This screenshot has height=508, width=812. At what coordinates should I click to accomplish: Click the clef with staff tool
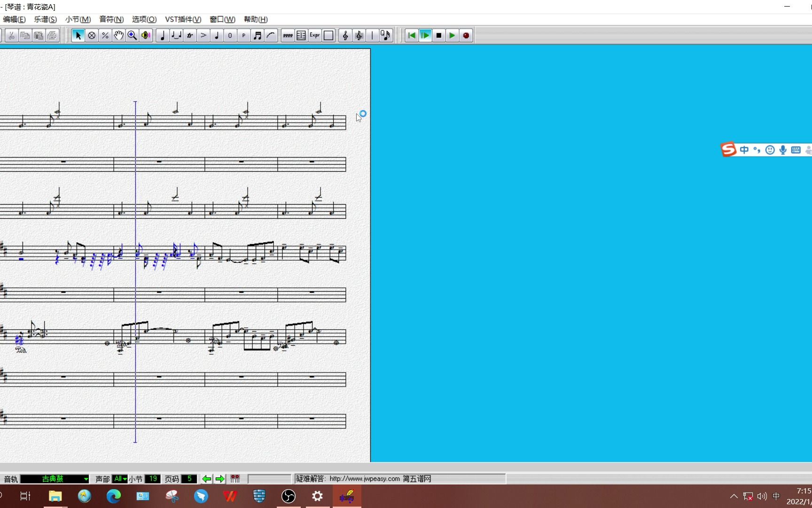point(359,35)
